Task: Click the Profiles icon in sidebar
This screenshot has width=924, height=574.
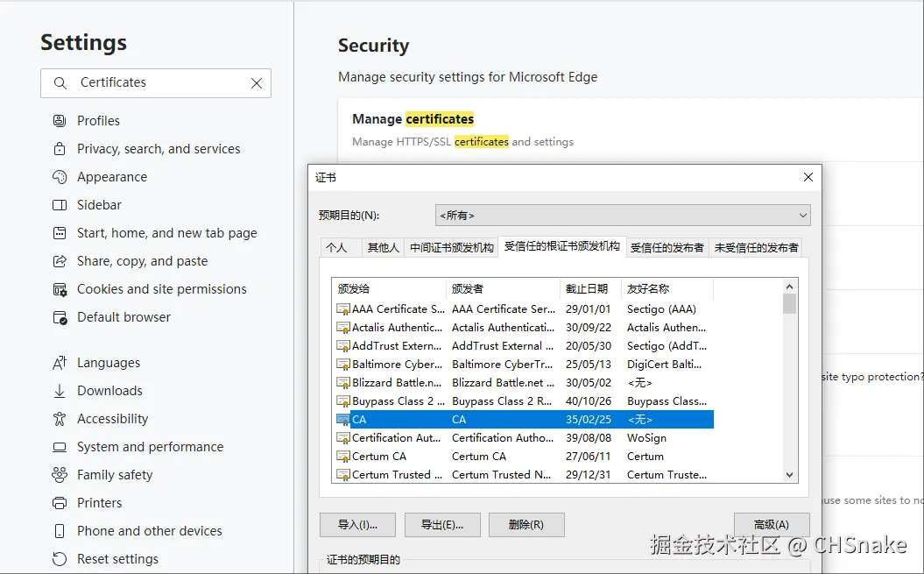Action: click(60, 121)
